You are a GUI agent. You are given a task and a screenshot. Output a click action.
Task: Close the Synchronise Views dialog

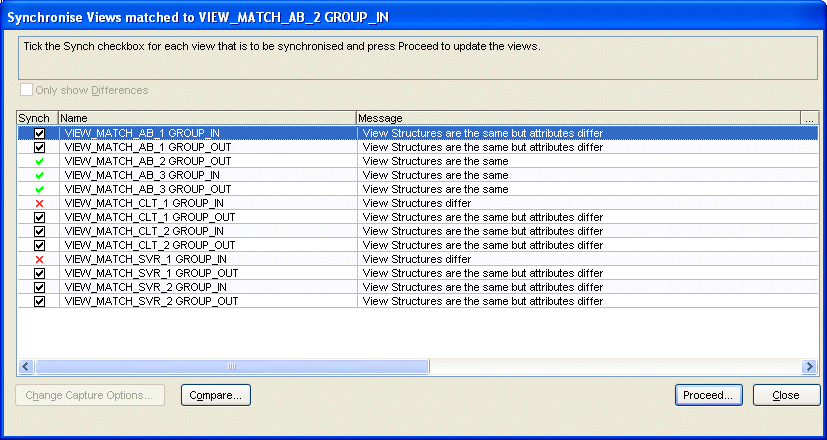coord(786,395)
